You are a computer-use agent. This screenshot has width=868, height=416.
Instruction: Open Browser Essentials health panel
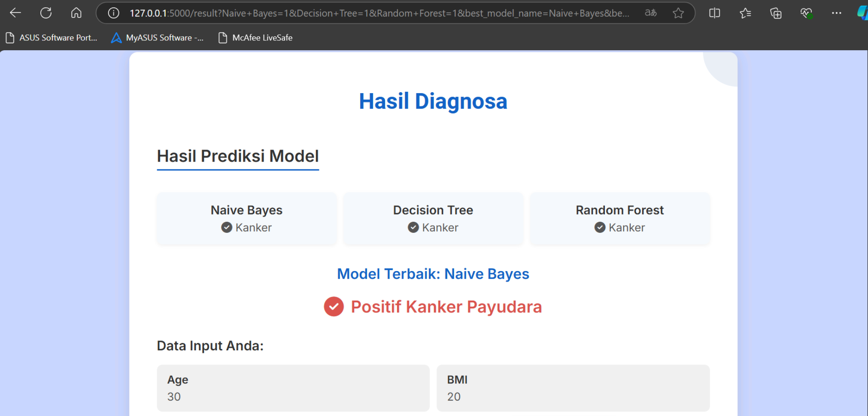[806, 13]
